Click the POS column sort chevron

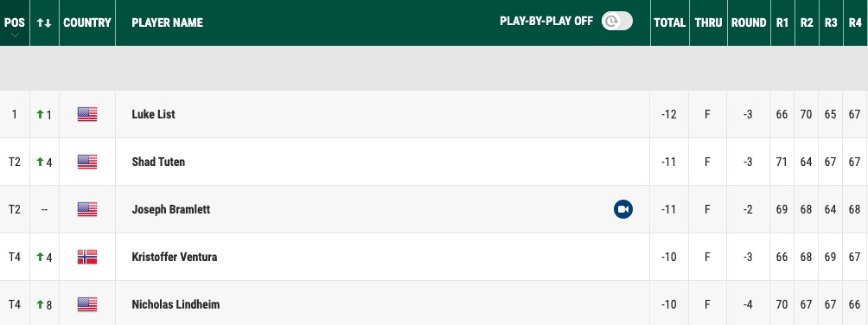pos(15,35)
